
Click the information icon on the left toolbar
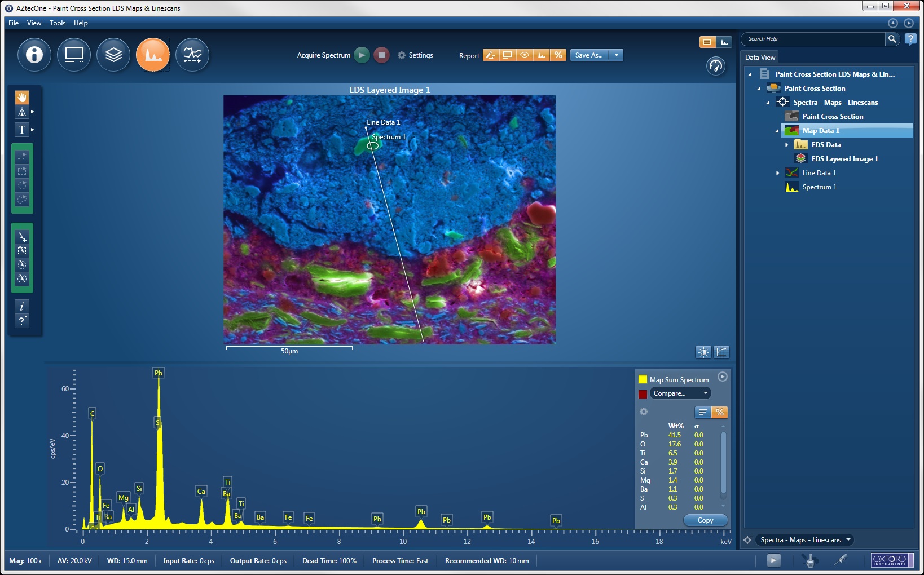21,307
